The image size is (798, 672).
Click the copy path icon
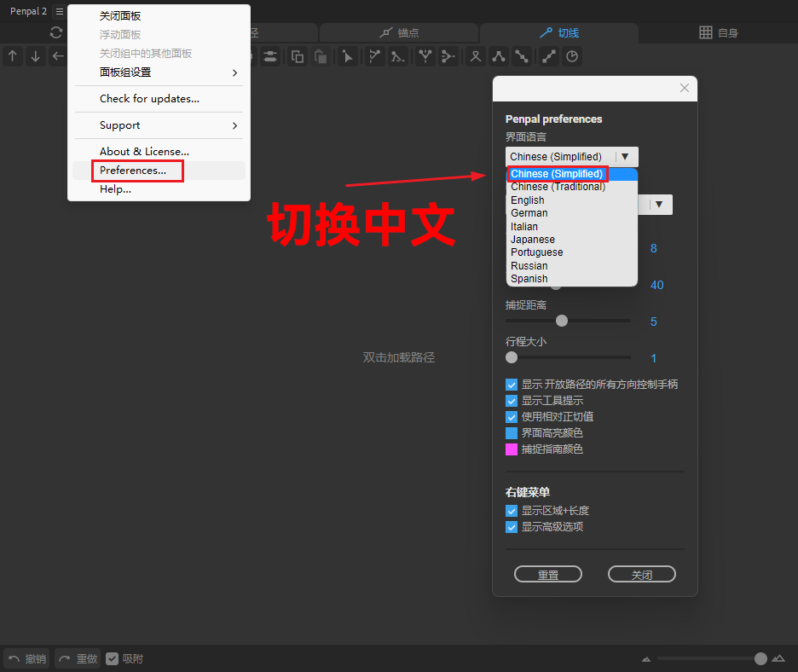(x=298, y=56)
